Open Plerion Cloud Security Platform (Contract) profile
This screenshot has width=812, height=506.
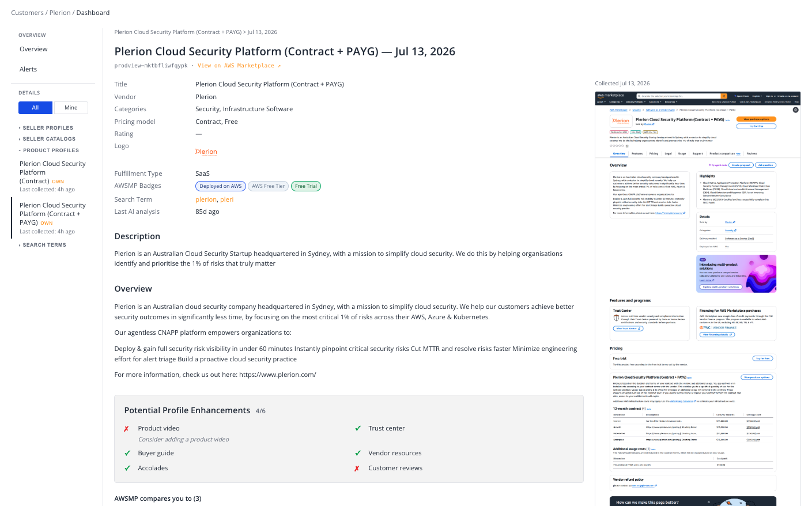53,176
